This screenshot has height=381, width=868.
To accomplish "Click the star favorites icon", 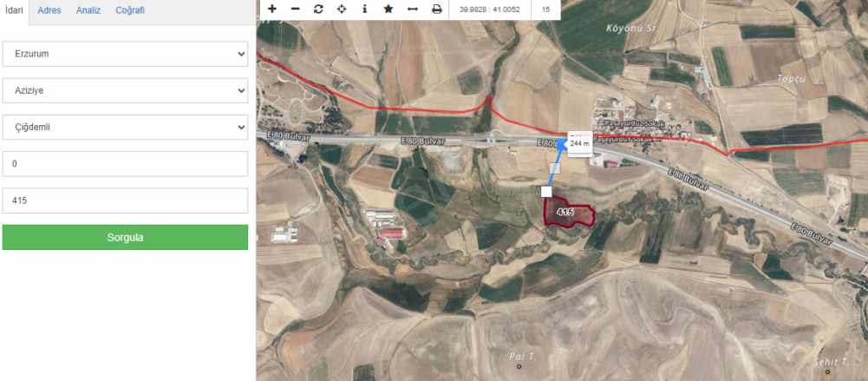I will 388,9.
